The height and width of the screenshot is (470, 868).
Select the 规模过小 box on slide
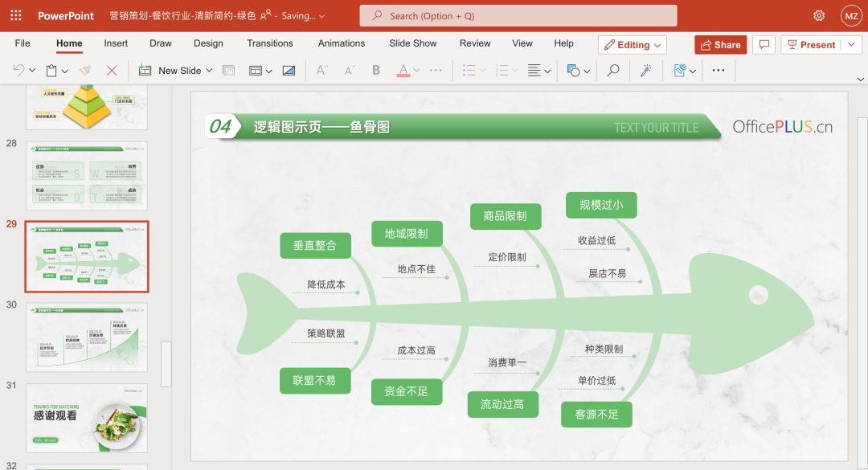point(601,205)
